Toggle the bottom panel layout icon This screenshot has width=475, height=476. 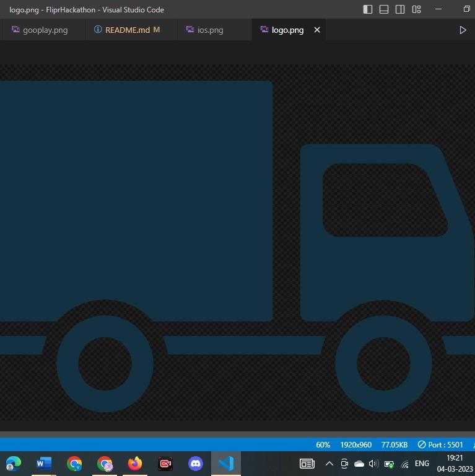tap(384, 9)
